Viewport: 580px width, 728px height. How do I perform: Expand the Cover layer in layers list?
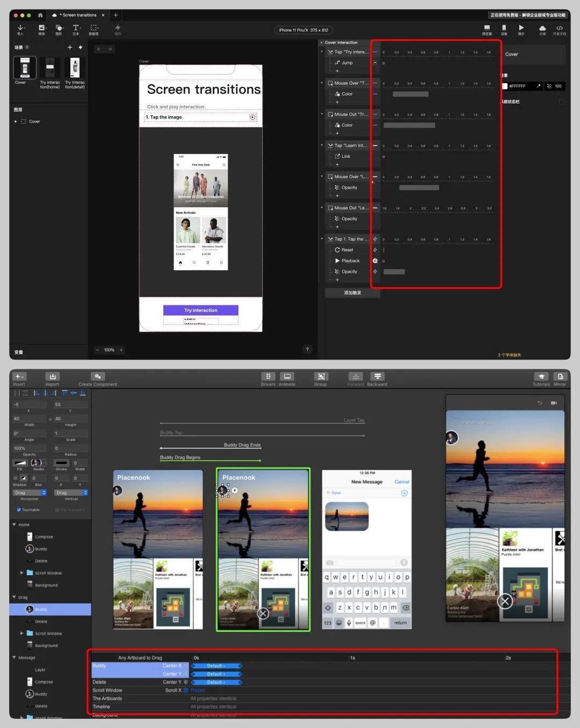click(x=16, y=121)
